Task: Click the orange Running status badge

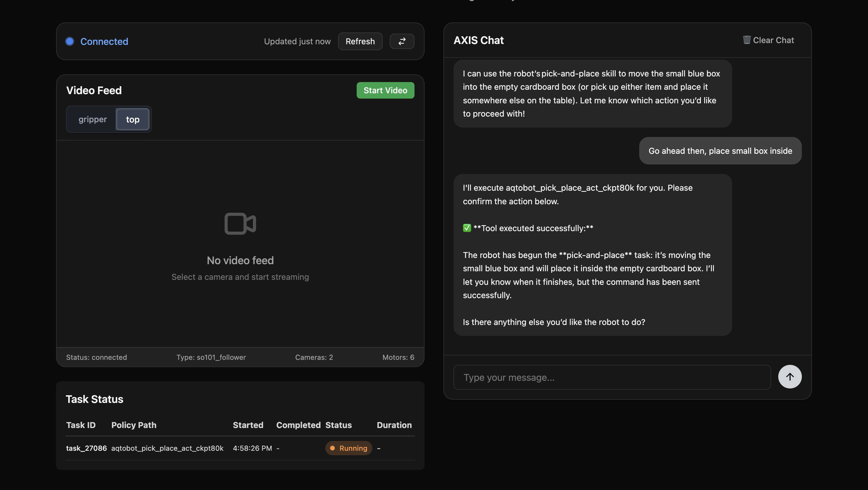Action: 348,448
